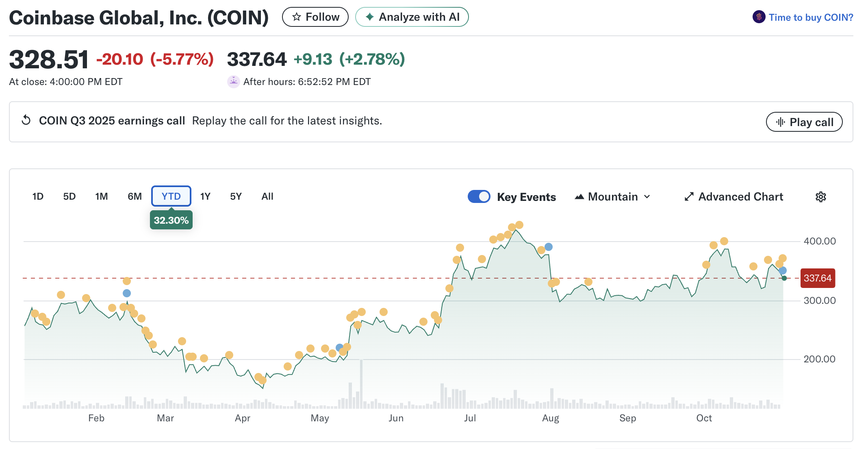The height and width of the screenshot is (449, 868).
Task: Select the 5Y time range
Action: tap(236, 196)
